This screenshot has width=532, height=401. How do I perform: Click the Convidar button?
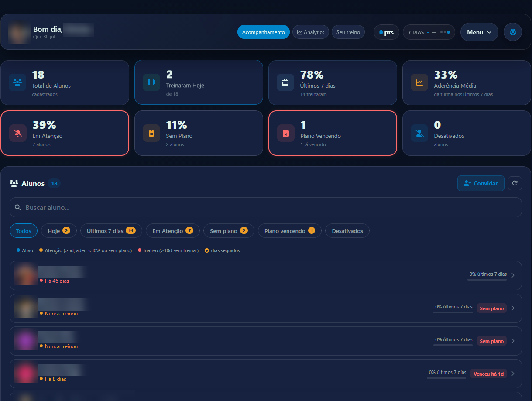481,183
